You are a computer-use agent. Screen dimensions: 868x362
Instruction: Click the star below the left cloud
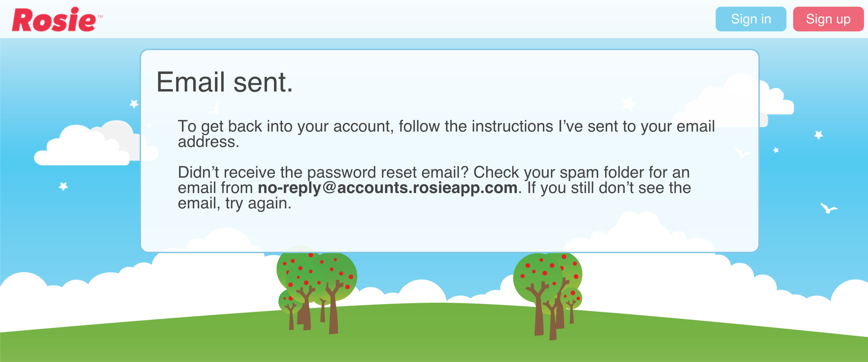coord(63,186)
